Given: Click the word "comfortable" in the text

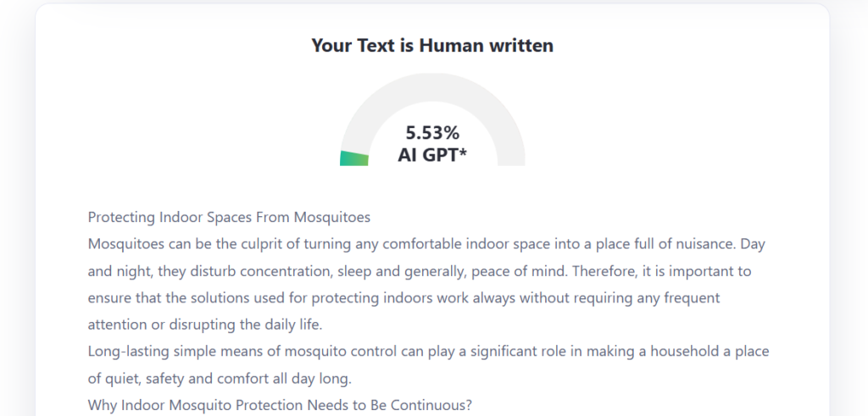Looking at the screenshot, I should click(x=421, y=244).
